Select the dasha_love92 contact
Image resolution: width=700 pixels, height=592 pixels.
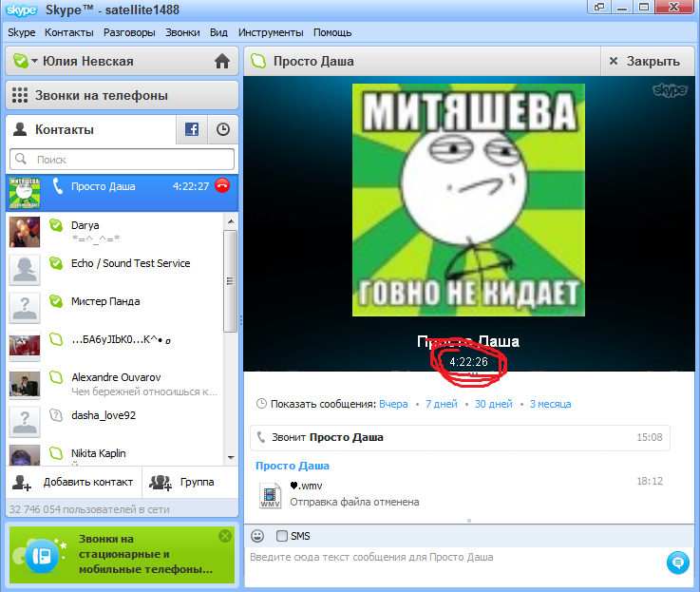click(114, 421)
